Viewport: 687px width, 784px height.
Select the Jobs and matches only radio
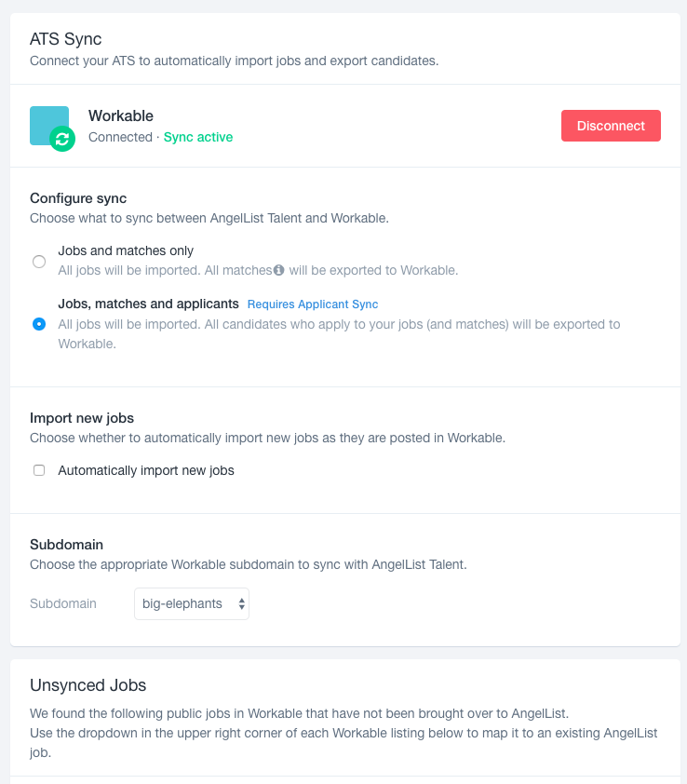pyautogui.click(x=39, y=262)
